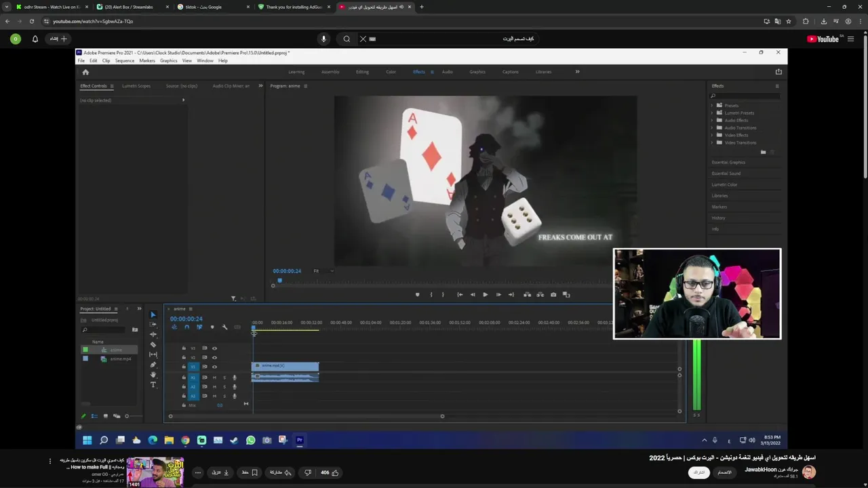Toggle the lock on track V1
Viewport: 868px width, 488px height.
[183, 367]
